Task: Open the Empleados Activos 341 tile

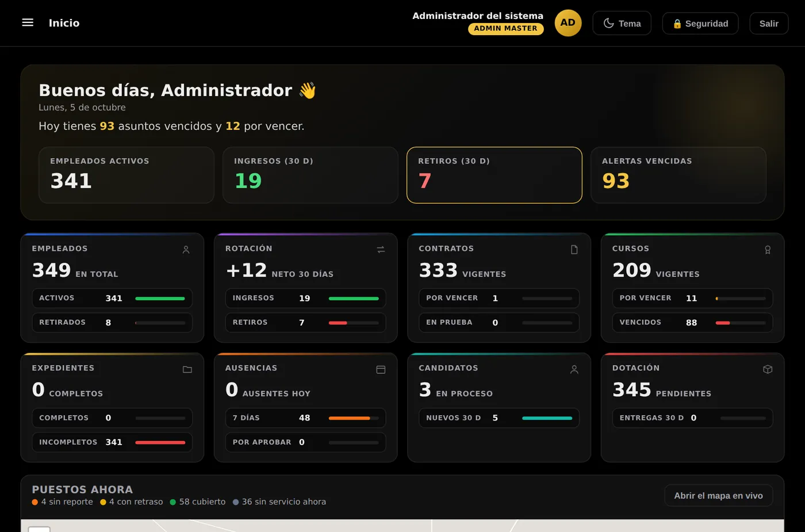Action: pyautogui.click(x=126, y=175)
